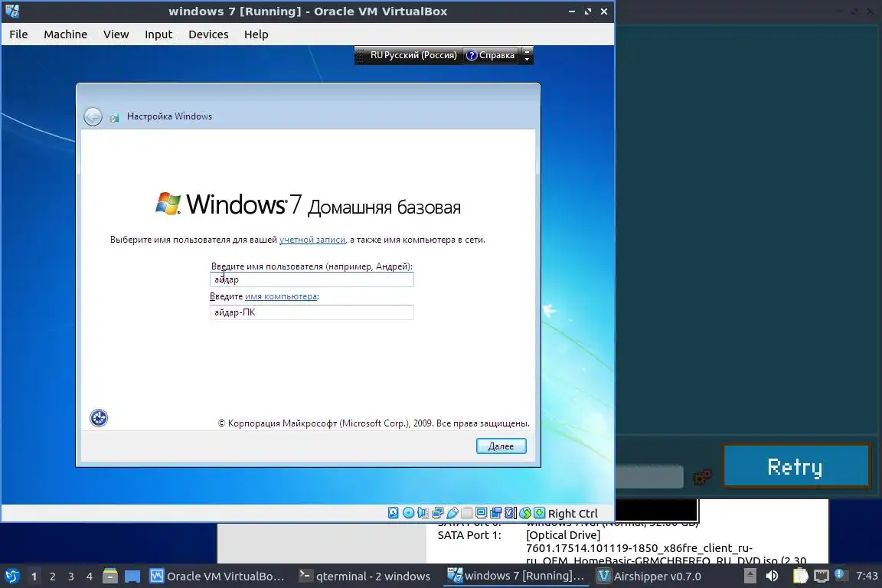
Task: Click the Справка question mark icon
Action: pyautogui.click(x=472, y=55)
